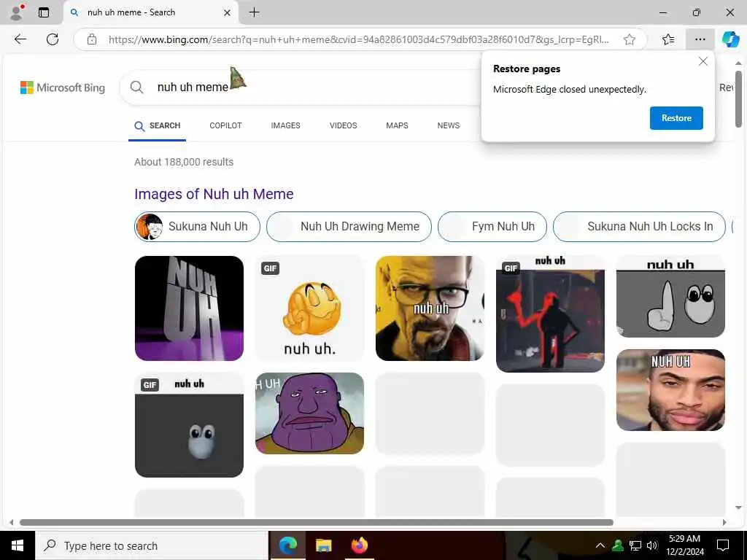
Task: View site information lock icon
Action: tap(92, 39)
